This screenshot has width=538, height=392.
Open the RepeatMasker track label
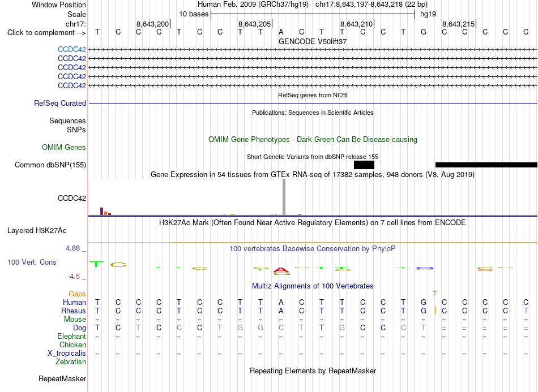point(62,378)
